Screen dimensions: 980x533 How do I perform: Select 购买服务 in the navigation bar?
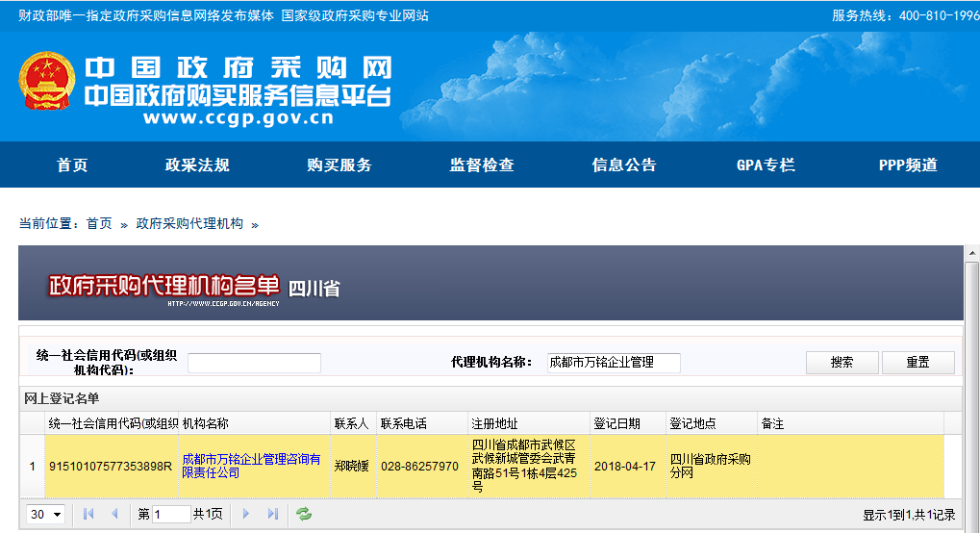click(x=339, y=165)
